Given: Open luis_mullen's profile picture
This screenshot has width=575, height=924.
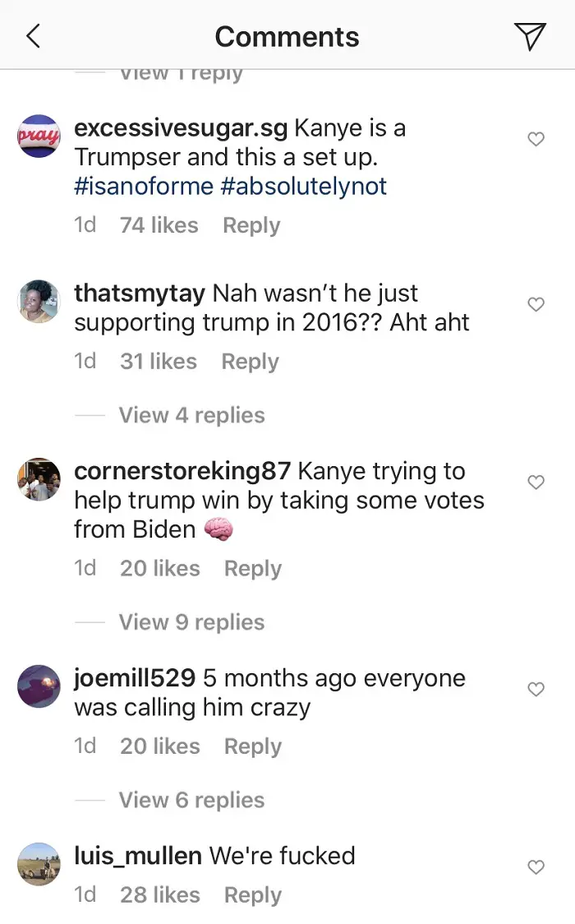Looking at the screenshot, I should pyautogui.click(x=39, y=864).
